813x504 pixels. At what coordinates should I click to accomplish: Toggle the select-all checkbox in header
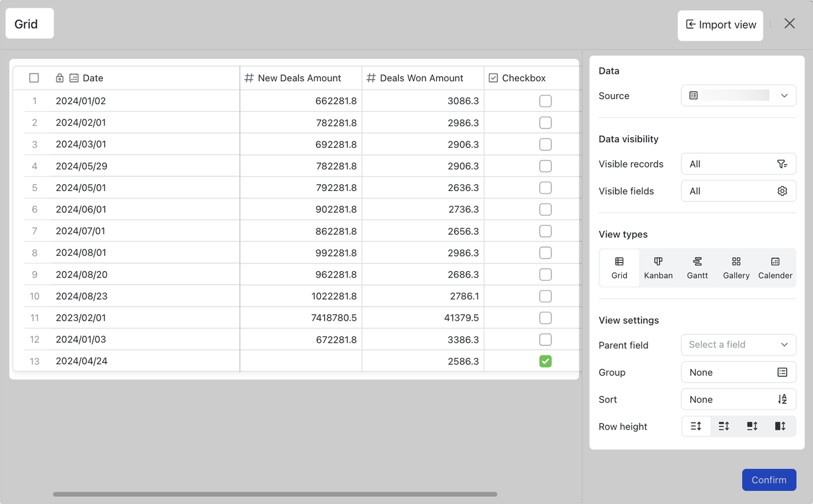[34, 78]
